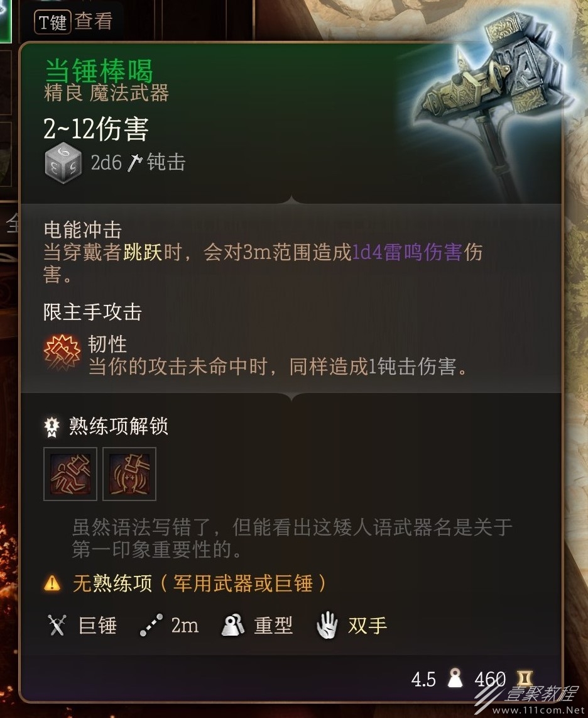Click the 2m range icon
Image resolution: width=588 pixels, height=718 pixels.
[x=151, y=626]
